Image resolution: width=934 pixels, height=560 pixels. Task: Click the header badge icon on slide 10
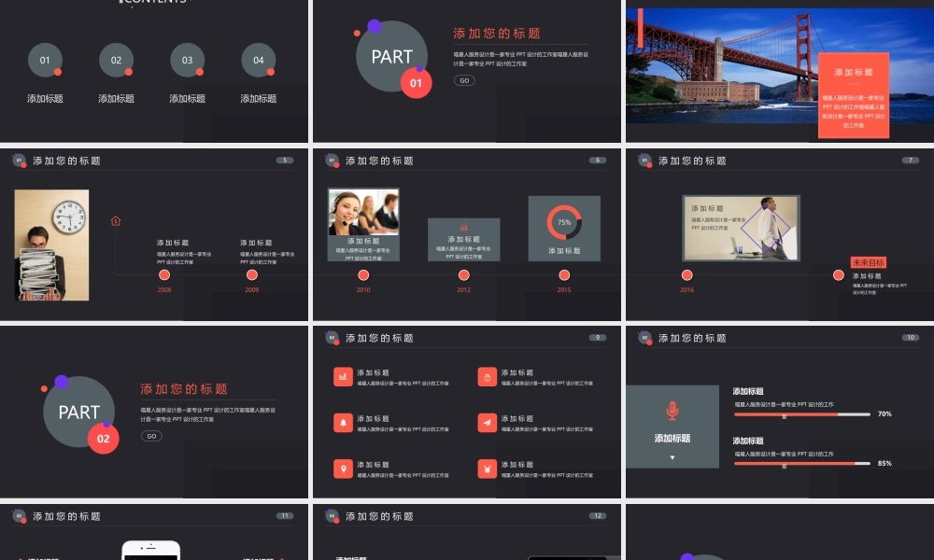pos(645,338)
